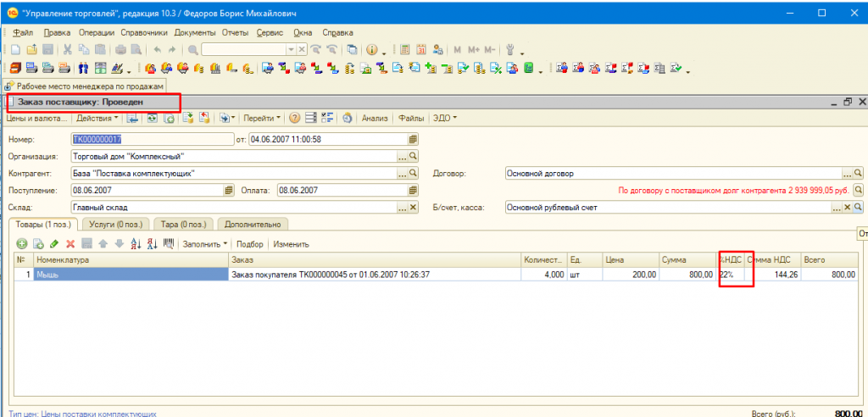This screenshot has height=417, width=868.
Task: Open the calculator from the top toolbar
Action: tap(404, 50)
